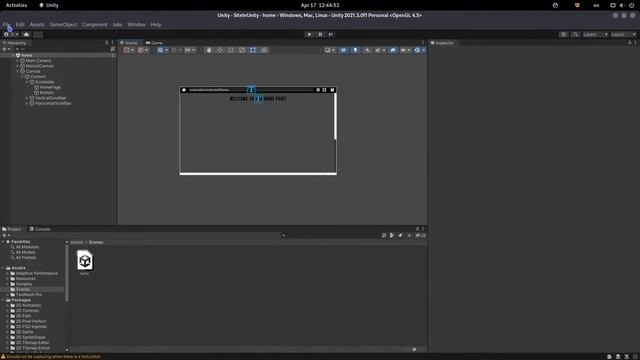This screenshot has width=640, height=360.
Task: Click the Pause button
Action: [320, 34]
